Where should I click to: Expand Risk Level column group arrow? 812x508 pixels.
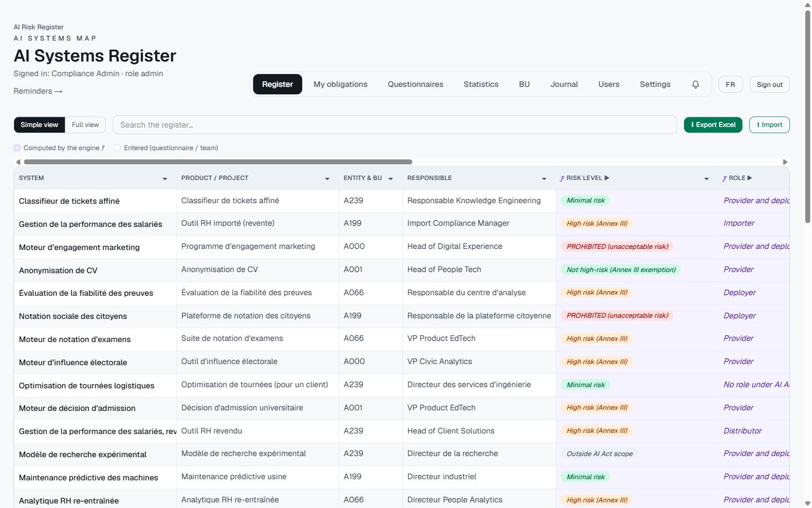(x=607, y=178)
